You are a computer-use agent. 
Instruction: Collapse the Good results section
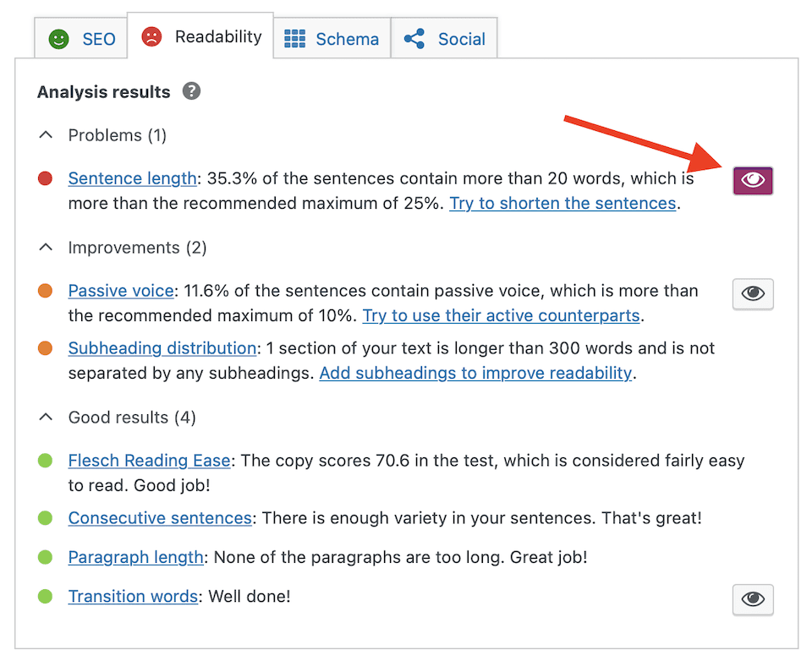tap(45, 417)
